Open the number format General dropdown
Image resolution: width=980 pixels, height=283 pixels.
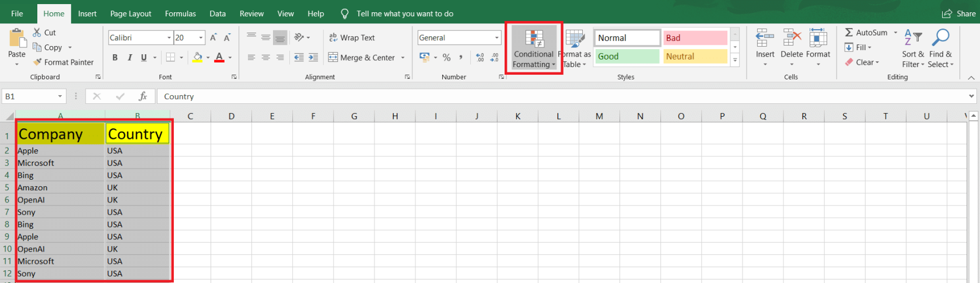(497, 37)
